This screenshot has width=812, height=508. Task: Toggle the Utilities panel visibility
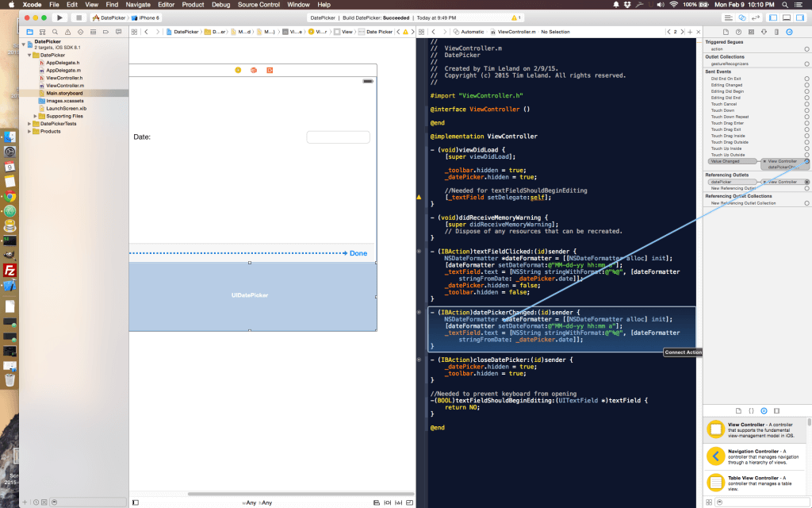tap(800, 17)
